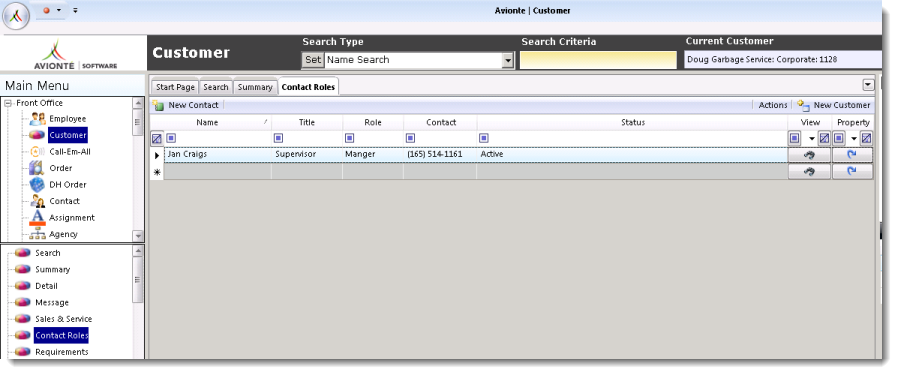The image size is (897, 374).
Task: Clear the Property column filter
Action: pos(867,138)
